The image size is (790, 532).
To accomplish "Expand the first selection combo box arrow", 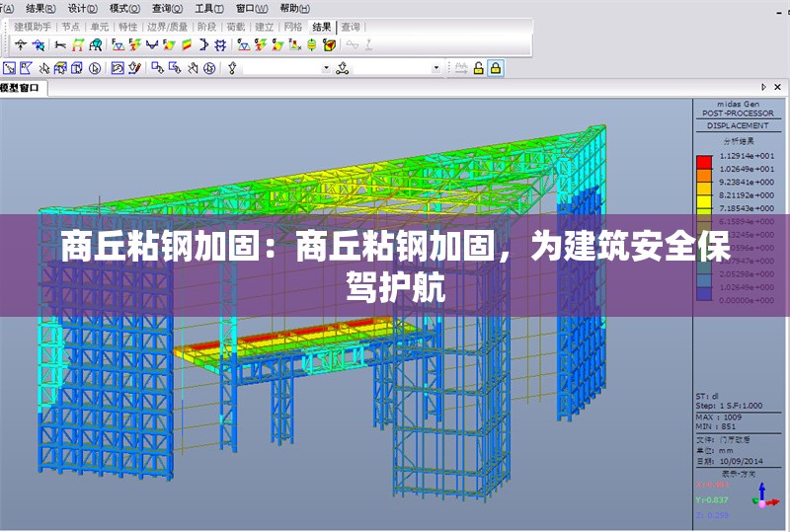I will click(x=327, y=68).
